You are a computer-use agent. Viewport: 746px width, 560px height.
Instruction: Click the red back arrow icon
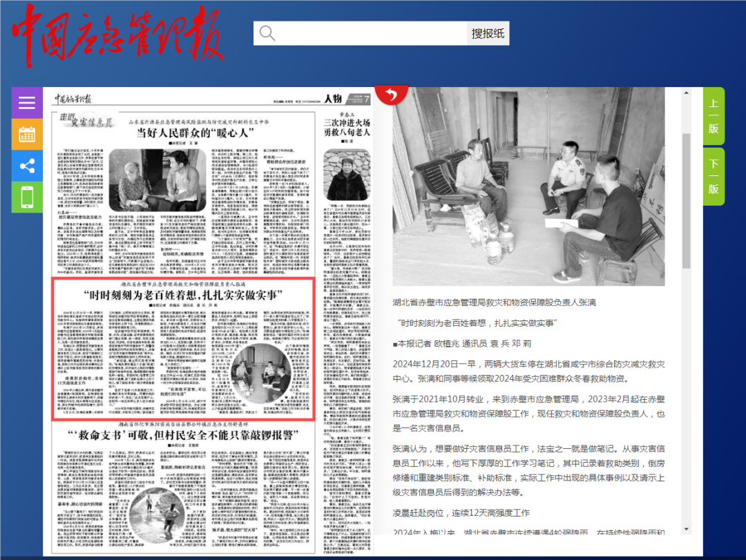tap(391, 94)
